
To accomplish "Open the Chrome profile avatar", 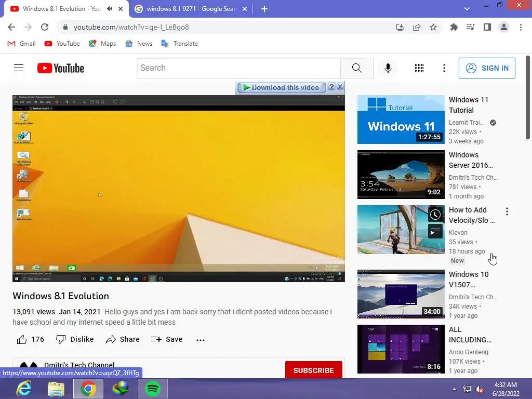I will coord(504,27).
